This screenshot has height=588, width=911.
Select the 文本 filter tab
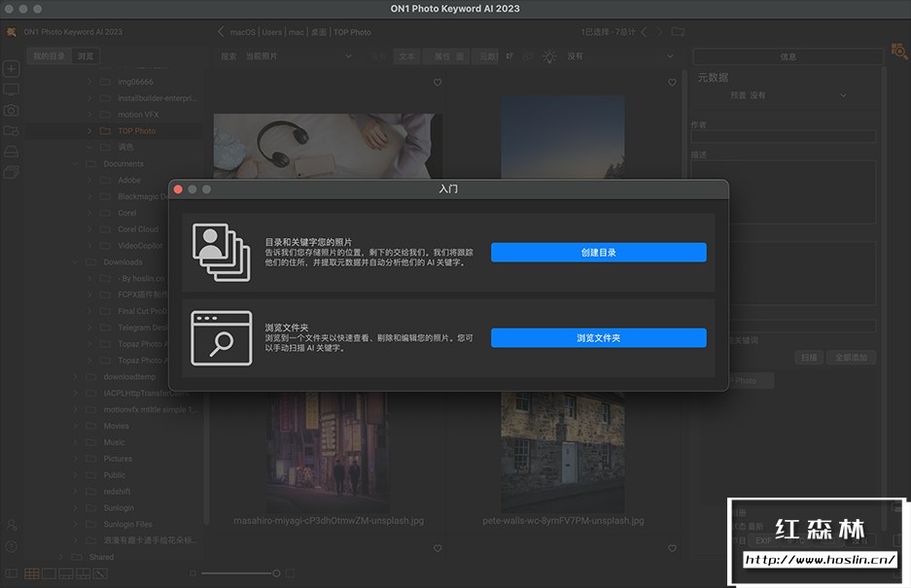pyautogui.click(x=406, y=56)
